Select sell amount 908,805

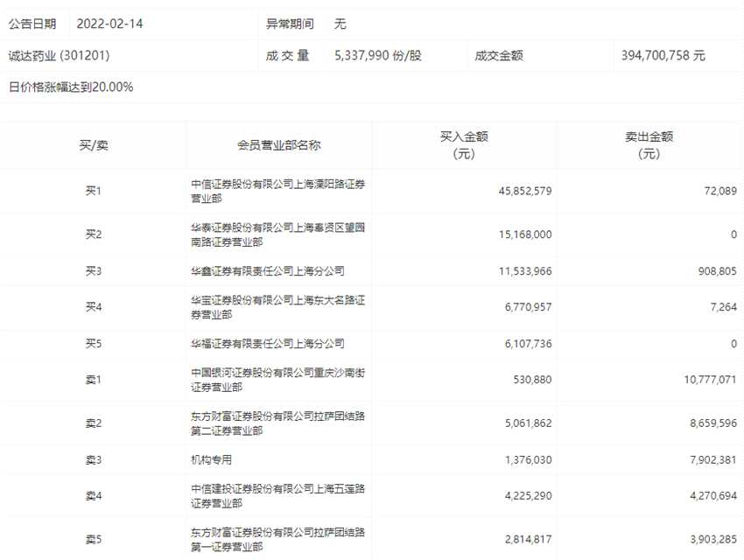pyautogui.click(x=718, y=271)
